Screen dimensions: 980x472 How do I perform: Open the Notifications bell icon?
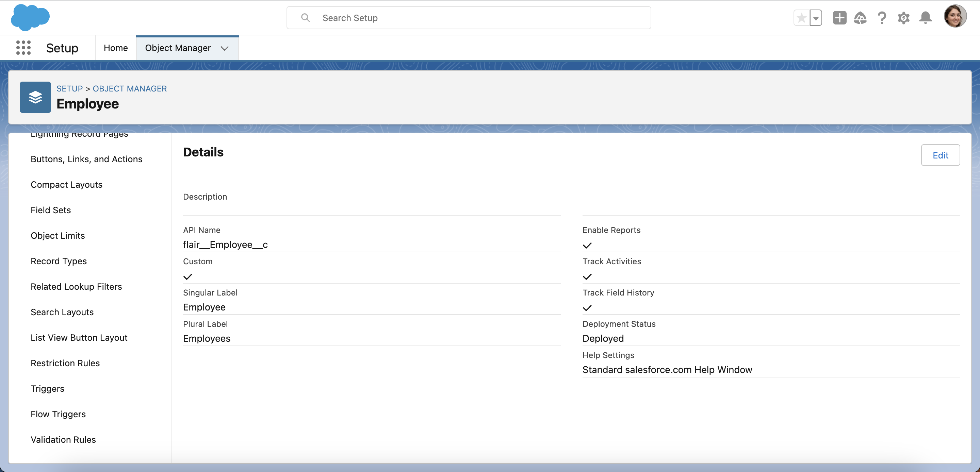coord(925,18)
